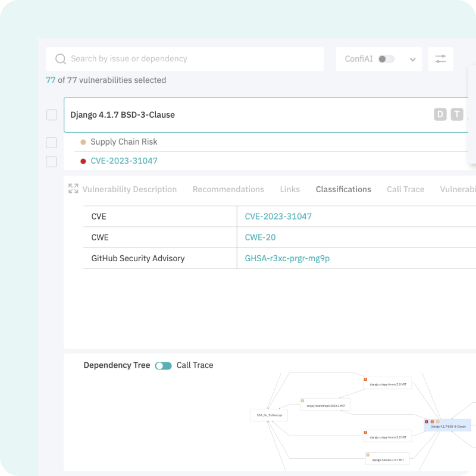Click the red badge on Django tree node
The width and height of the screenshot is (476, 476).
pyautogui.click(x=427, y=422)
